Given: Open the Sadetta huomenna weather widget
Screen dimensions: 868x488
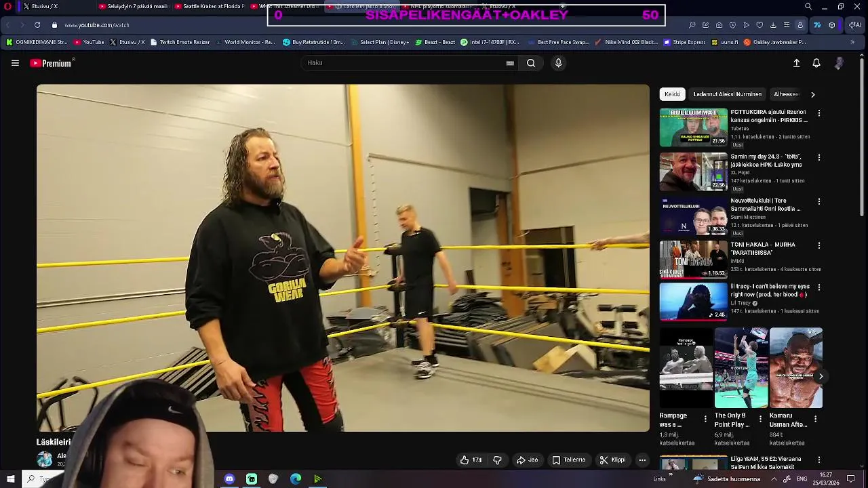Looking at the screenshot, I should click(726, 479).
